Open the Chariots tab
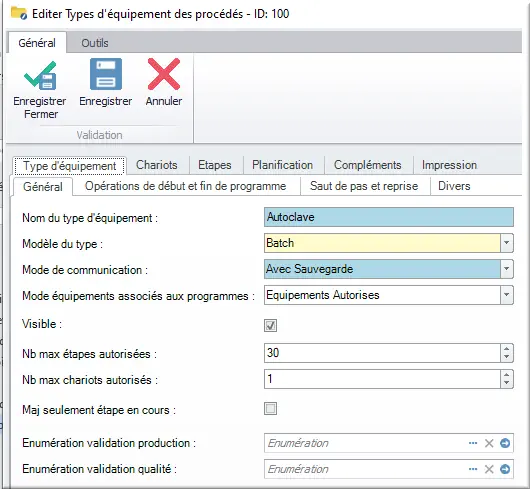530x489 pixels. [156, 165]
